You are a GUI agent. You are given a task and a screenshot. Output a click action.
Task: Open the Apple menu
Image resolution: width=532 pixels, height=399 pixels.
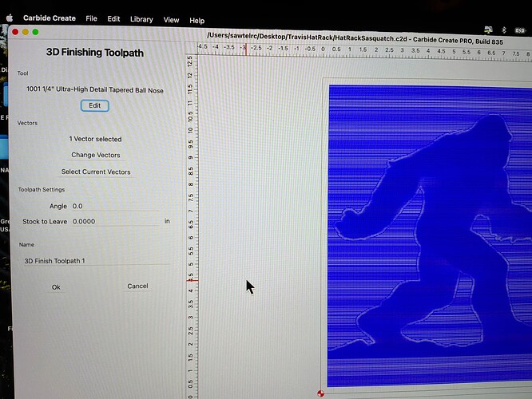point(10,18)
